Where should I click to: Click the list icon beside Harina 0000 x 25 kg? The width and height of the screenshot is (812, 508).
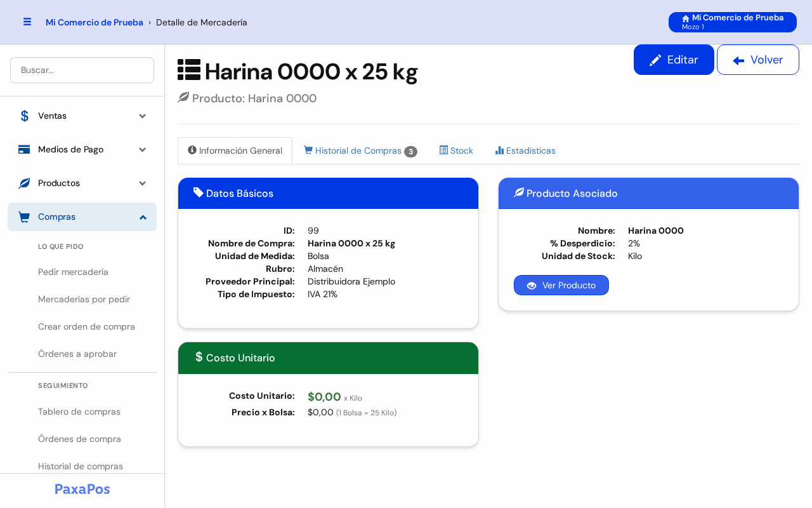coord(189,70)
